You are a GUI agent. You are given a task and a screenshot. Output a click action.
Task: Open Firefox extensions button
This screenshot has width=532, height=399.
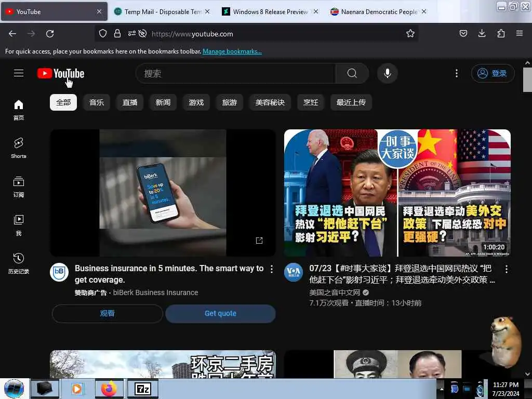tap(501, 34)
